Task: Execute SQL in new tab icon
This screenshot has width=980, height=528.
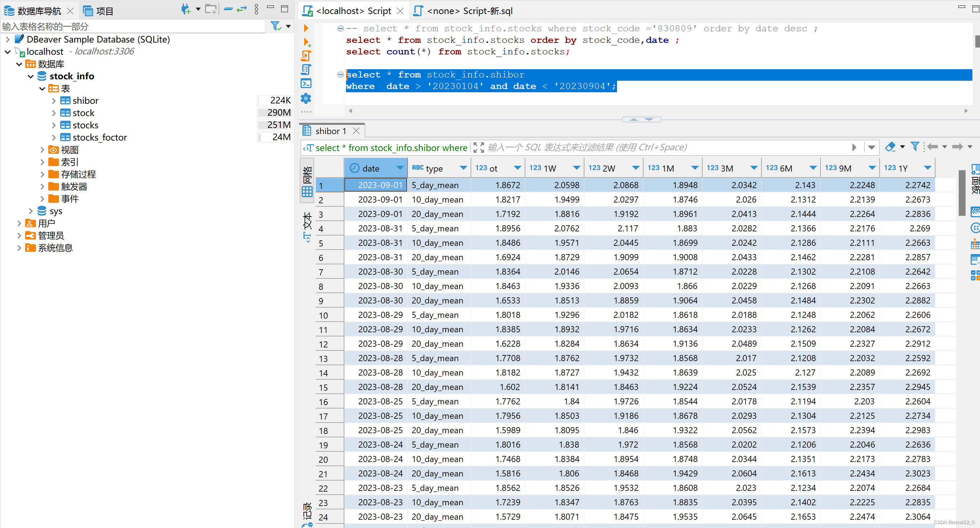Action: pyautogui.click(x=307, y=42)
